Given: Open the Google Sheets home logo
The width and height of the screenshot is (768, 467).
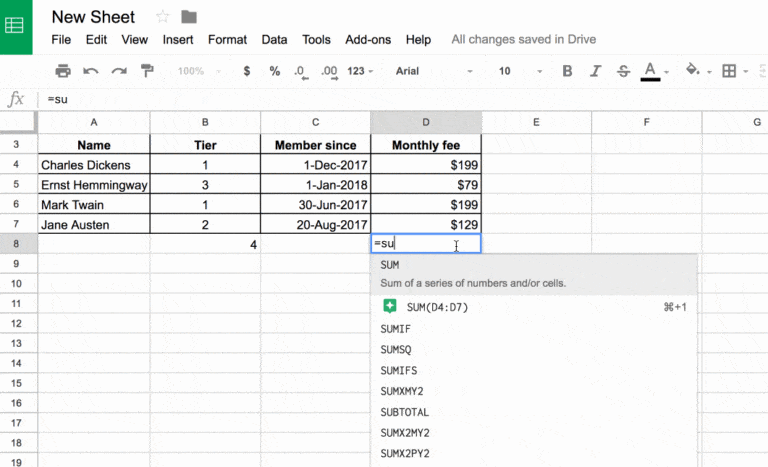Looking at the screenshot, I should [17, 26].
